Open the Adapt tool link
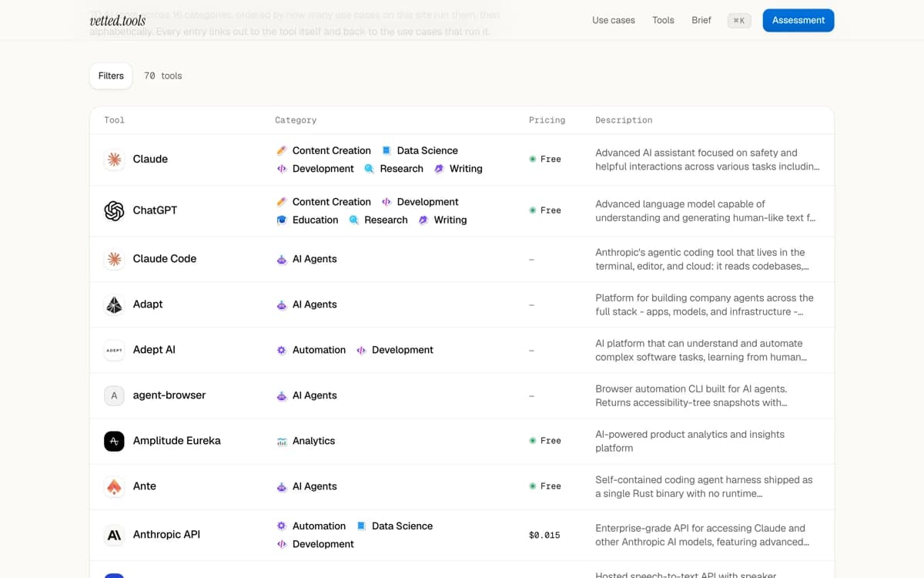The image size is (924, 578). coord(148,304)
